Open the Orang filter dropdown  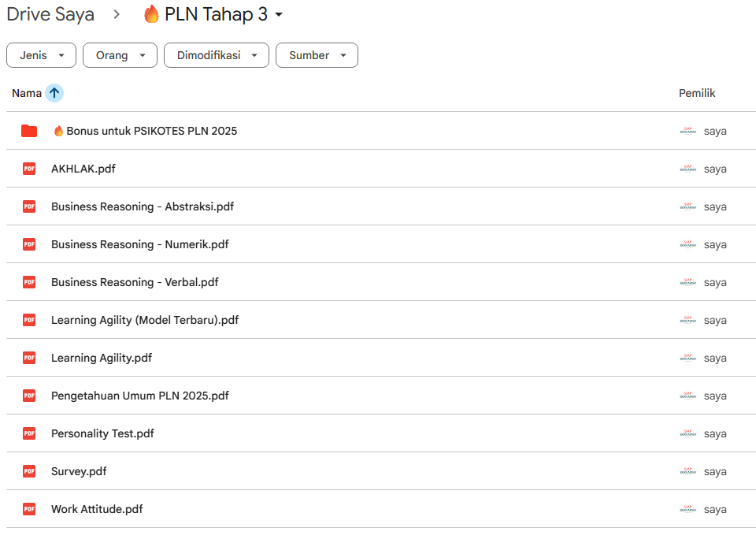[120, 55]
